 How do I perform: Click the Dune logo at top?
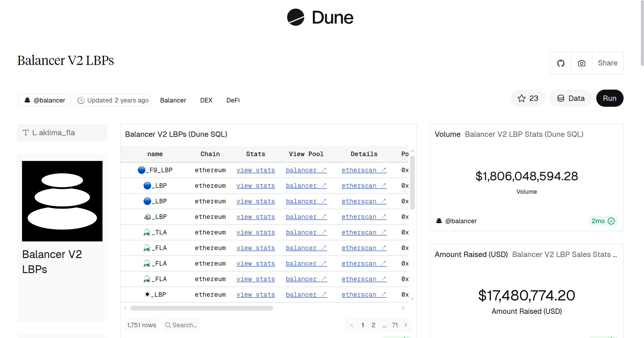(320, 17)
